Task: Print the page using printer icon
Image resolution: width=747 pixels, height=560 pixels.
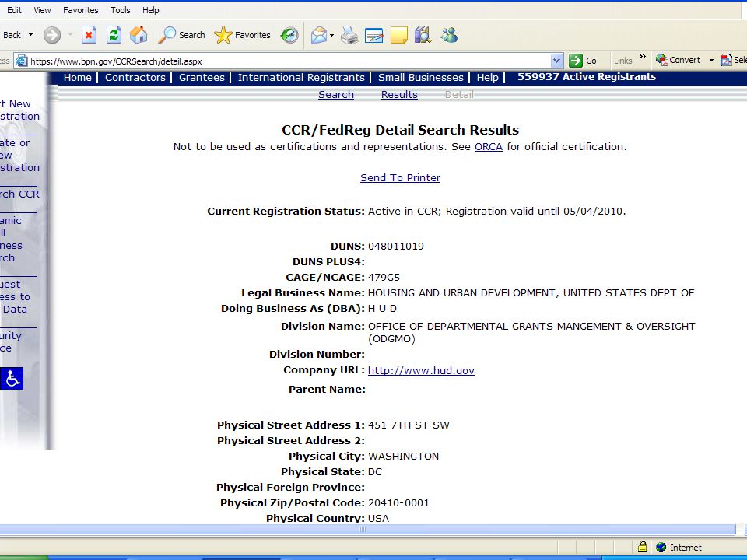Action: coord(349,35)
